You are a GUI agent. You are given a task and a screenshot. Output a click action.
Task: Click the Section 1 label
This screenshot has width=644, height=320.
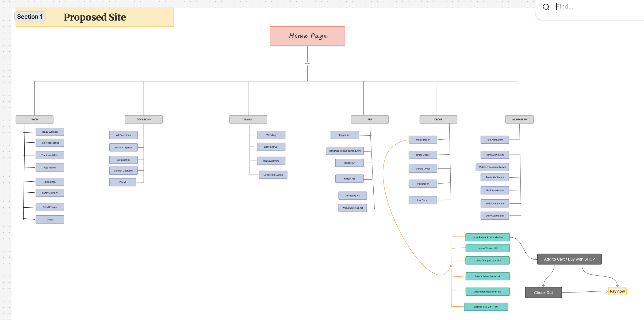click(30, 16)
